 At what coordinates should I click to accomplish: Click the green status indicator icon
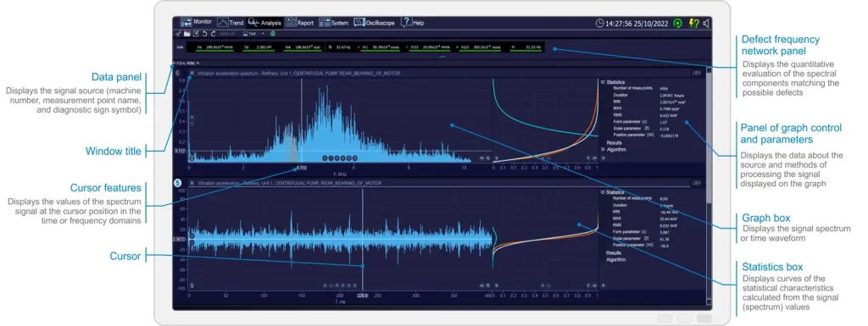(677, 23)
